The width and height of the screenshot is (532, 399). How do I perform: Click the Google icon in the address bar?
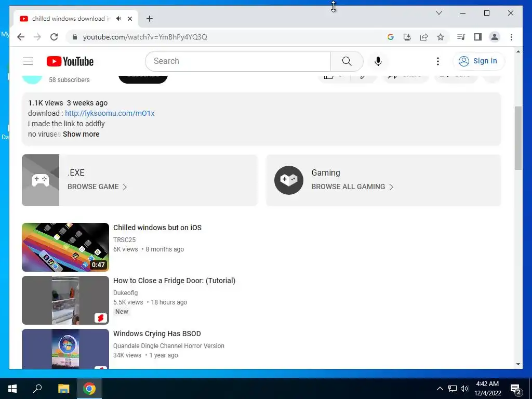click(x=391, y=37)
